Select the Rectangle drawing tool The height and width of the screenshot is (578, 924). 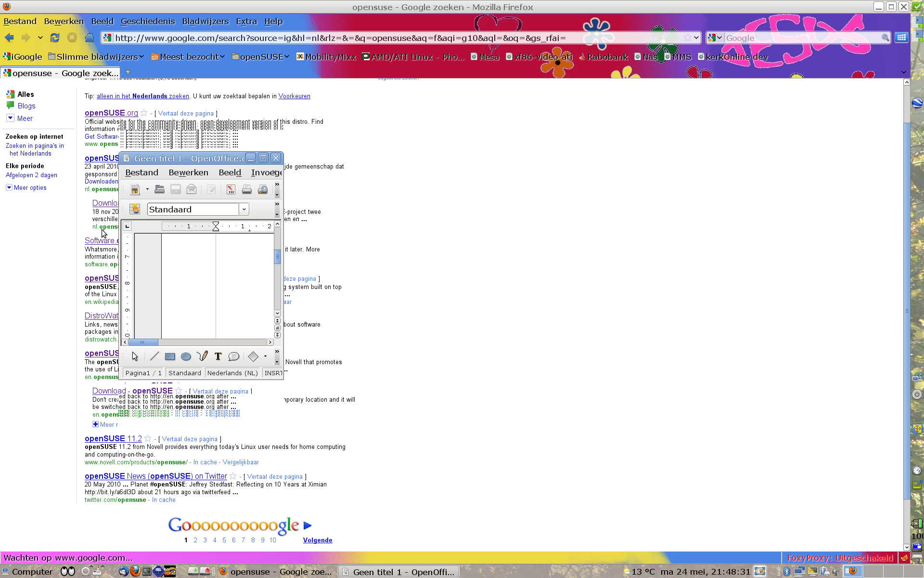[170, 356]
